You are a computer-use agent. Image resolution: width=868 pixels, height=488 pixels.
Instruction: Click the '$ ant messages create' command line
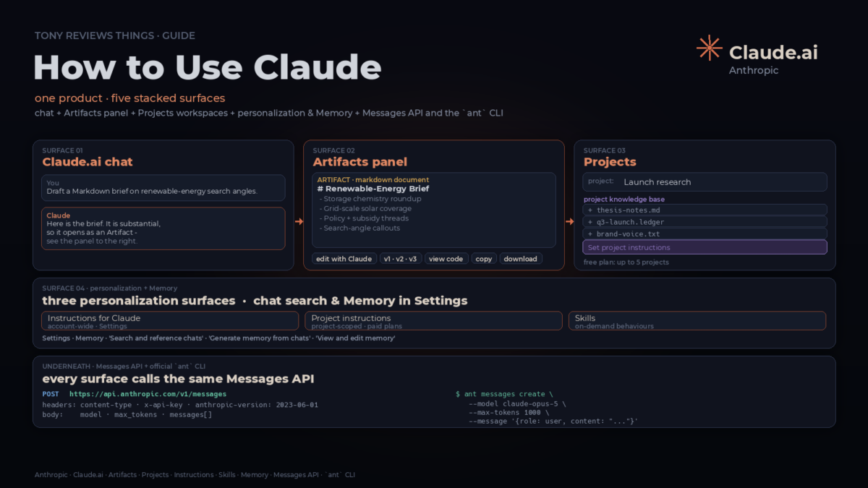click(504, 394)
